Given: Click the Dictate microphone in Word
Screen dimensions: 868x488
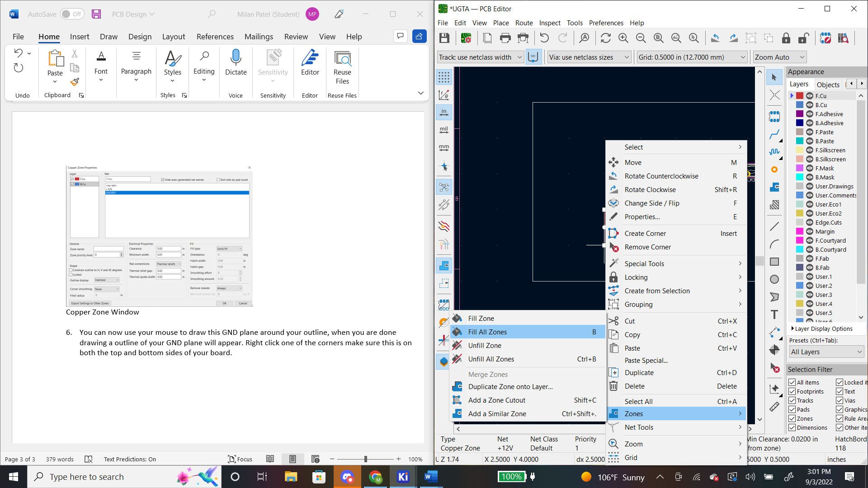Looking at the screenshot, I should pos(236,62).
